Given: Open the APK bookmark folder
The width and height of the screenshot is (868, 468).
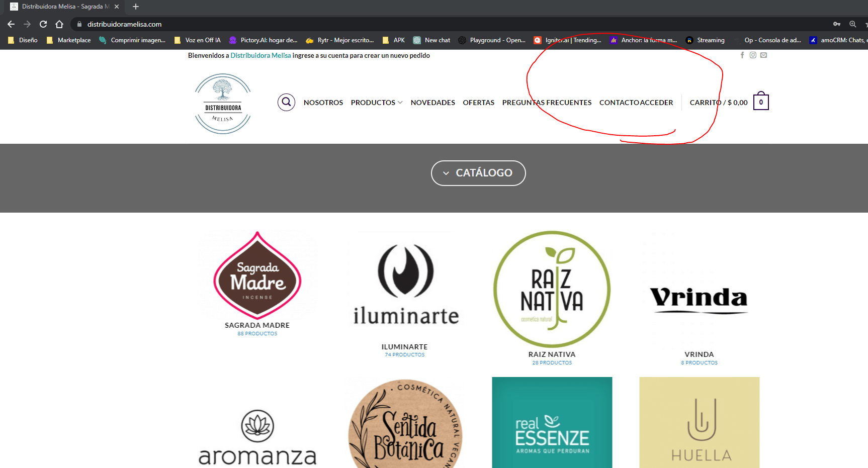Looking at the screenshot, I should pyautogui.click(x=393, y=40).
